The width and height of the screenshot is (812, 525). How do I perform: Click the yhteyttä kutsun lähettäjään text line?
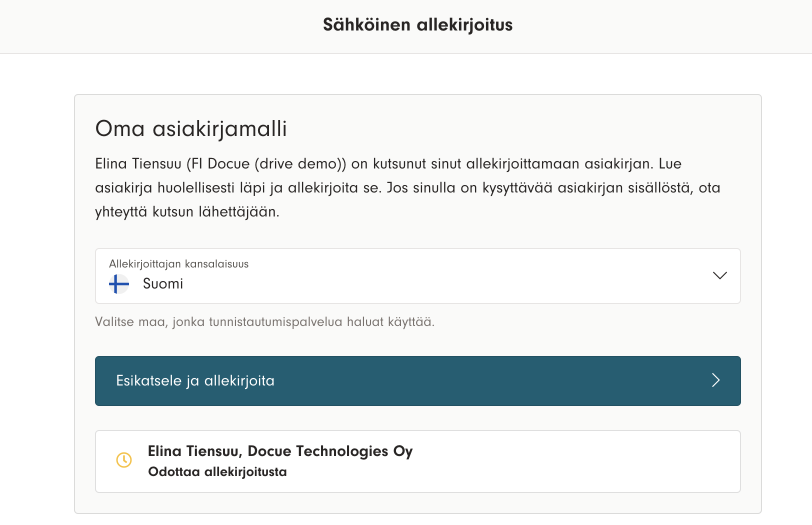pyautogui.click(x=187, y=212)
